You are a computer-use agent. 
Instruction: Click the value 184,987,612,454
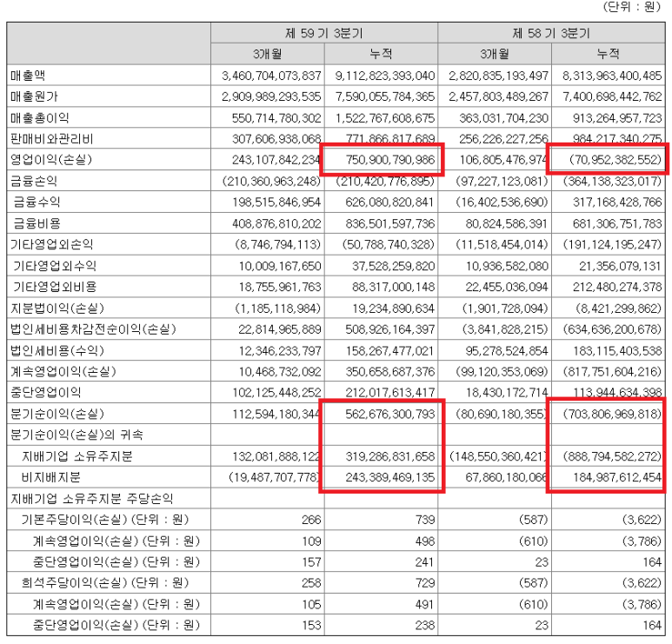617,477
